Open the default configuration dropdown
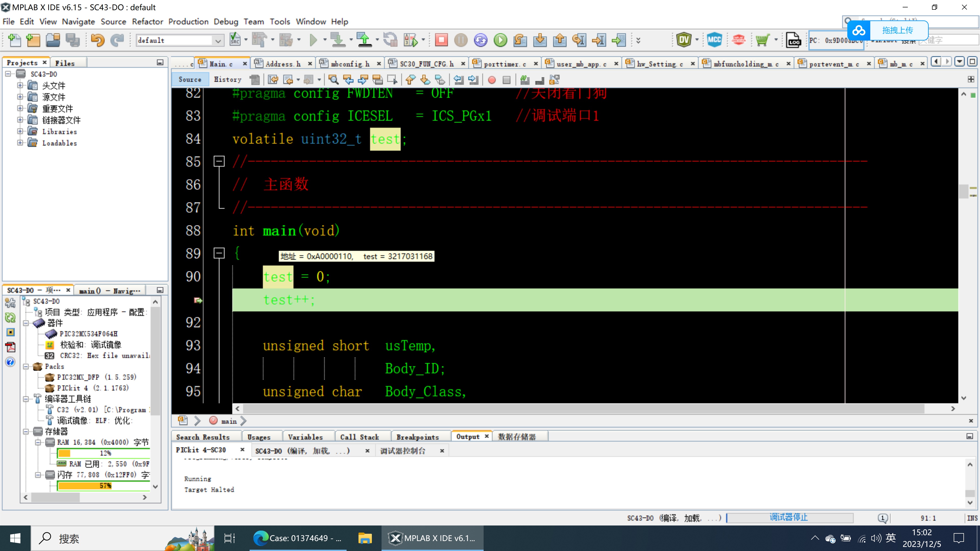The width and height of the screenshot is (980, 551). point(218,40)
